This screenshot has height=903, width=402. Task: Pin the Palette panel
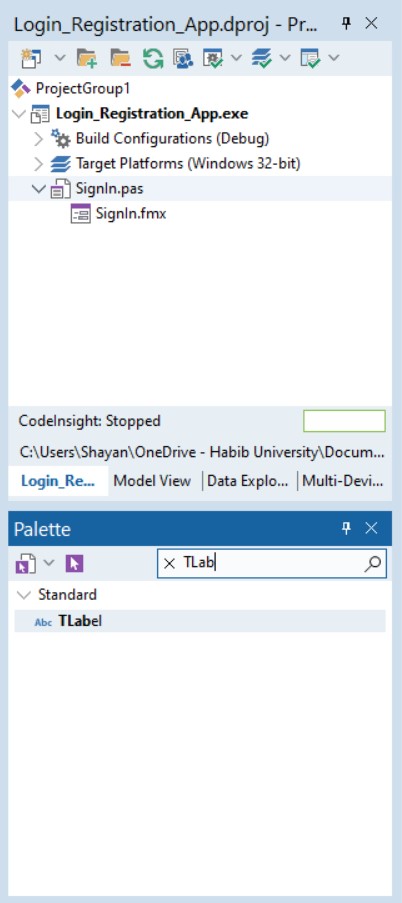click(346, 529)
